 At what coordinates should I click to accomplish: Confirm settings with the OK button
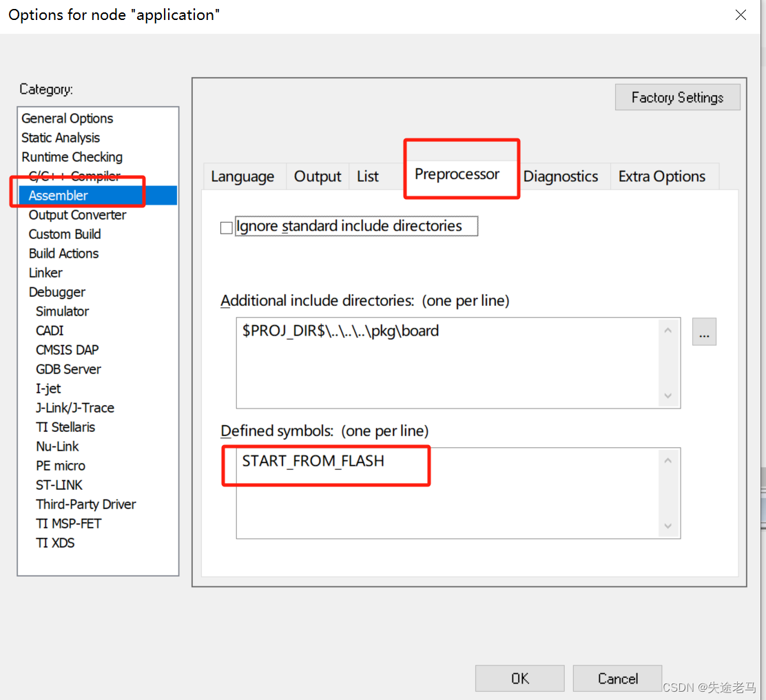point(519,679)
